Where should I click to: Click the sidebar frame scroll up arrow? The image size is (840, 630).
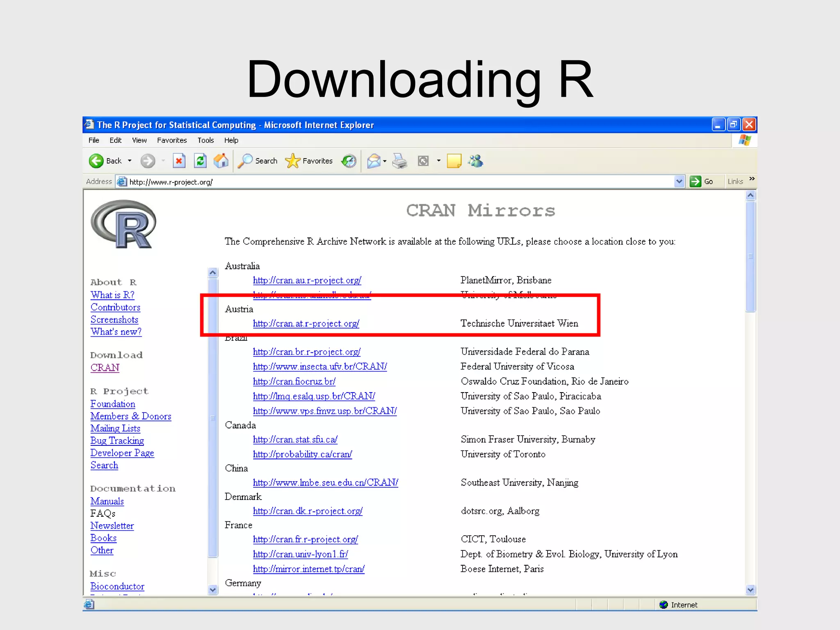(x=213, y=273)
